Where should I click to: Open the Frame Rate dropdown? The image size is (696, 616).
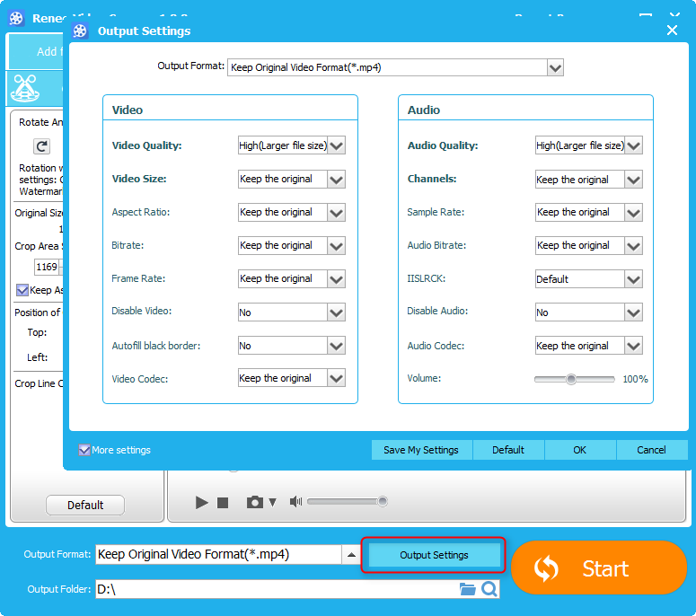[337, 278]
